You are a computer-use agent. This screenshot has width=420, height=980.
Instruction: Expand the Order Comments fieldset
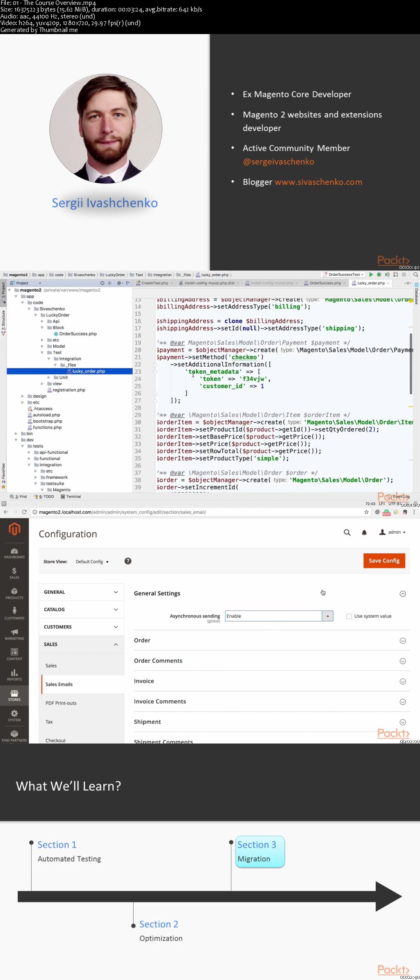point(403,661)
